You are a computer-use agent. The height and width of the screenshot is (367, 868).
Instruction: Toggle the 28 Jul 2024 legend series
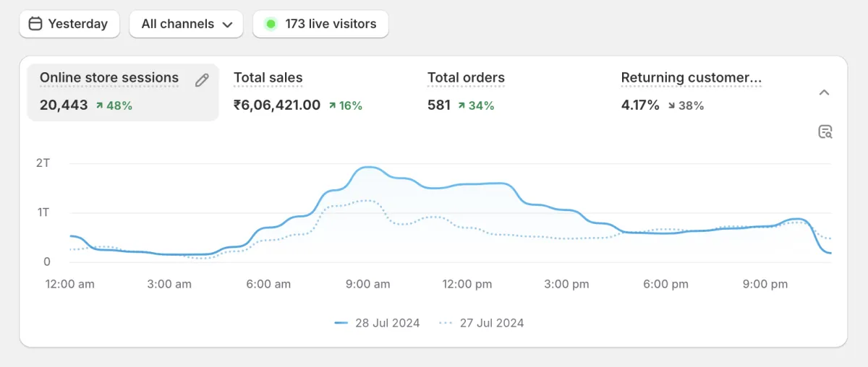(x=377, y=323)
